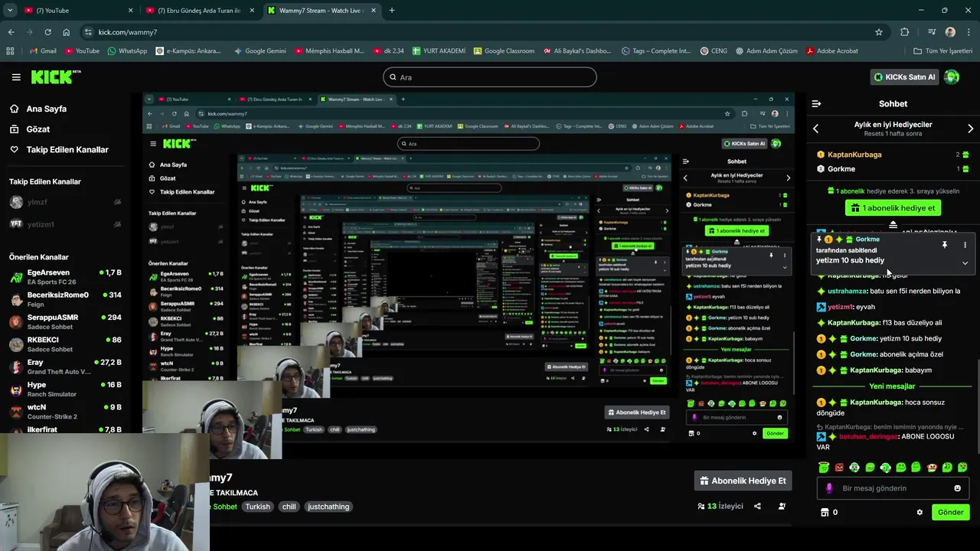Image resolution: width=980 pixels, height=551 pixels.
Task: Go to browser home page icon
Action: pos(66,32)
